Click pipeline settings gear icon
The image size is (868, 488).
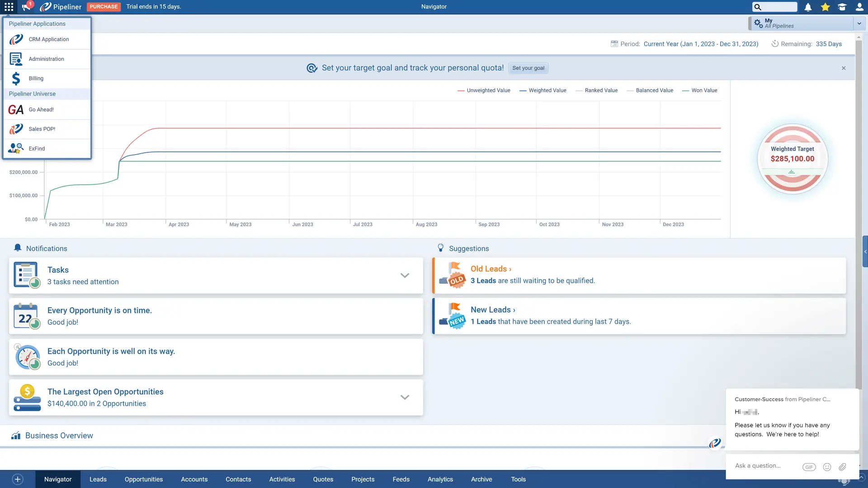point(758,23)
